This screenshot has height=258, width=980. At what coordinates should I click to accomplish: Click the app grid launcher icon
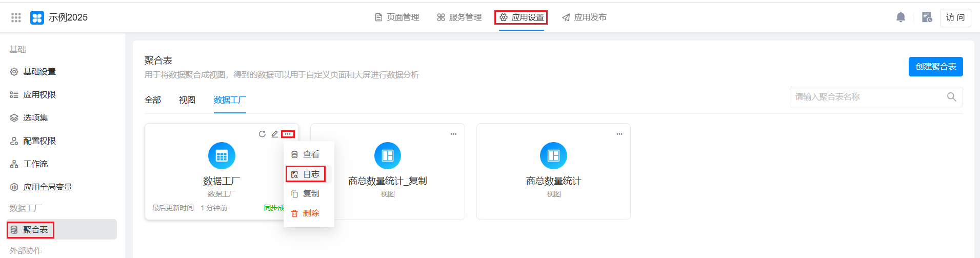[x=16, y=17]
